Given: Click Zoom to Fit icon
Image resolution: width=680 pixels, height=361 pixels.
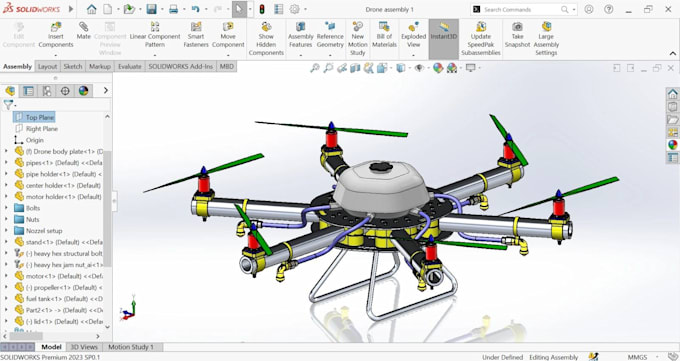Looking at the screenshot, I should [x=315, y=68].
